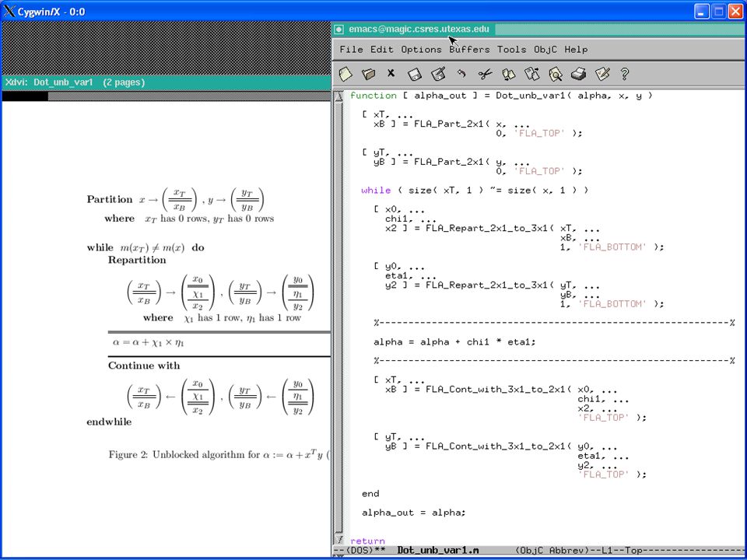Click the Open file folder icon
Screen dimensions: 747x560
[368, 74]
